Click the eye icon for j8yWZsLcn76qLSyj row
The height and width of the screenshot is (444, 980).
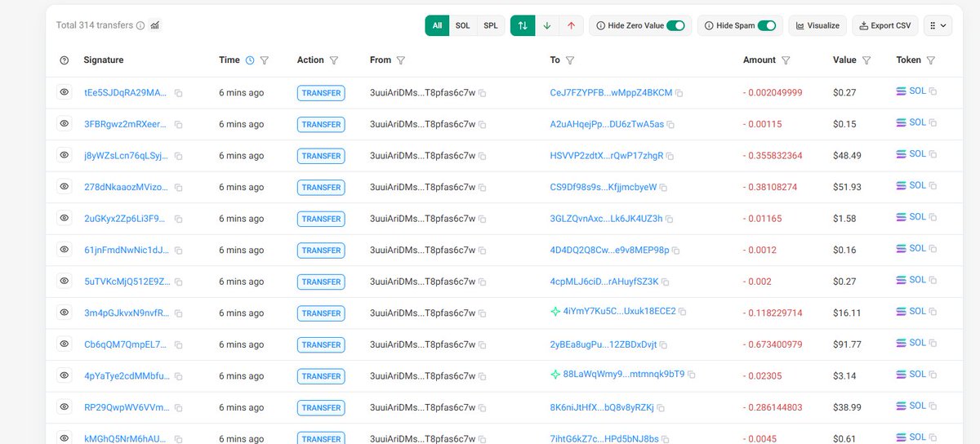[65, 155]
